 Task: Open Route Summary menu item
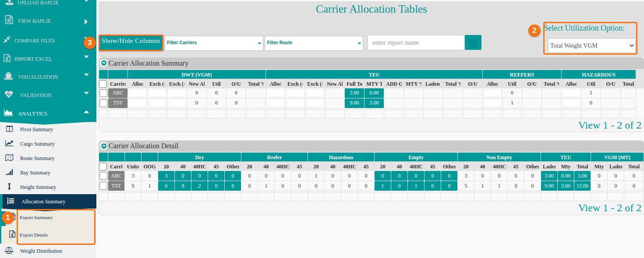(37, 158)
